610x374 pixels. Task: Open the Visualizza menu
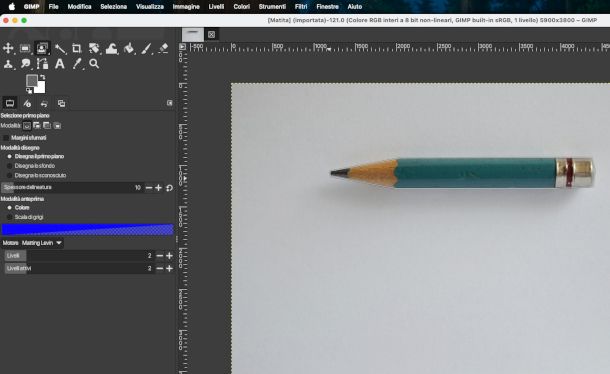tap(150, 7)
